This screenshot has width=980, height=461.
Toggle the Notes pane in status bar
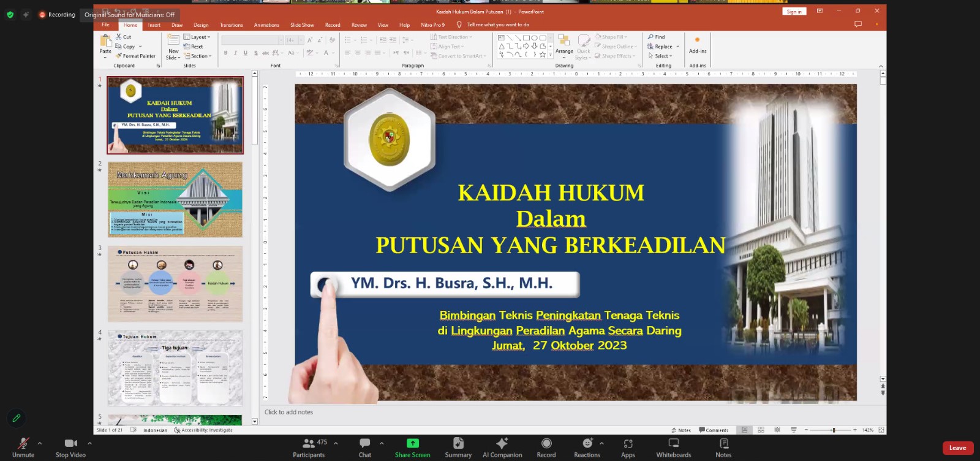point(681,430)
